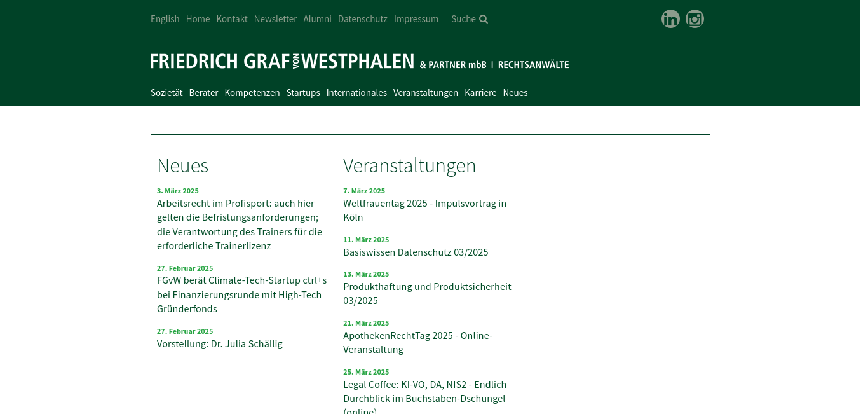Screen dimensions: 868x414
Task: Visit the Alumni page
Action: [x=317, y=19]
